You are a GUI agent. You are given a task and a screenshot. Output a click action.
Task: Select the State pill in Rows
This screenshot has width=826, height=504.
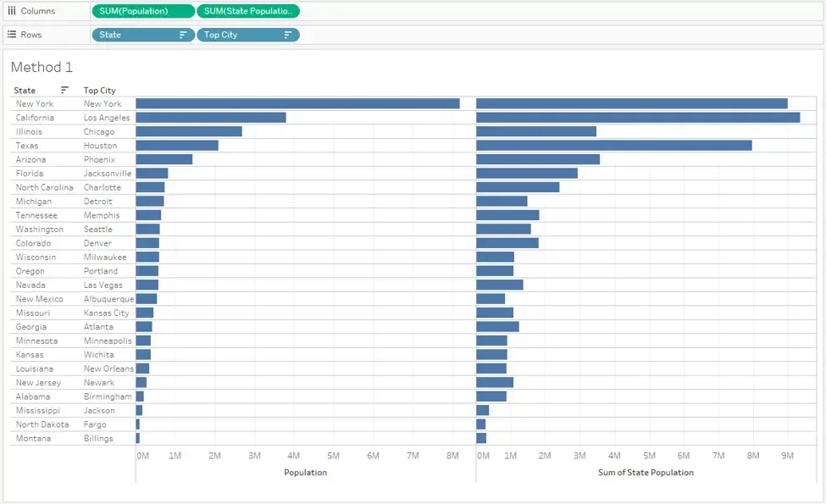143,35
